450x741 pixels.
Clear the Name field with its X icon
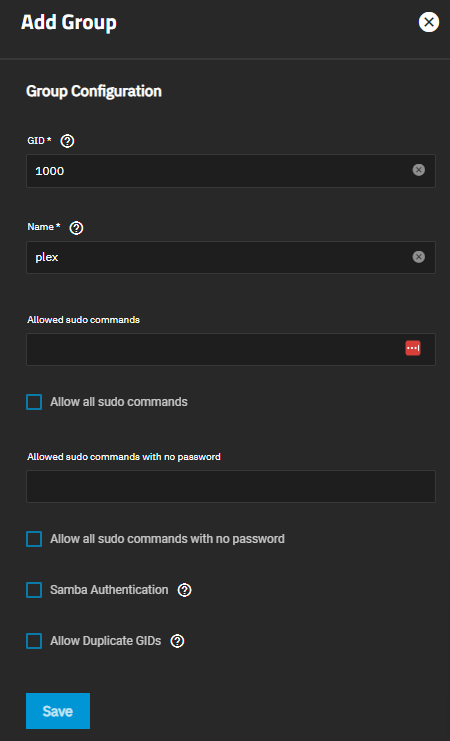[418, 257]
